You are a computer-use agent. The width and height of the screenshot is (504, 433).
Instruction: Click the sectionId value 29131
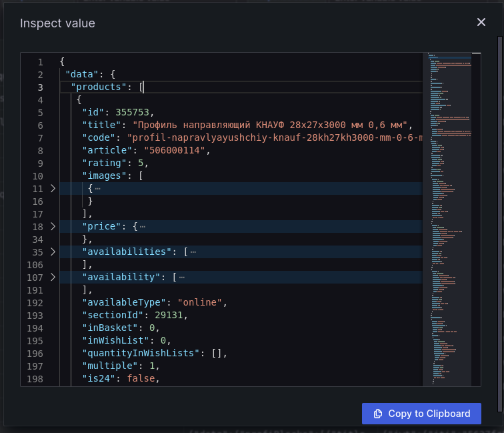pos(169,316)
